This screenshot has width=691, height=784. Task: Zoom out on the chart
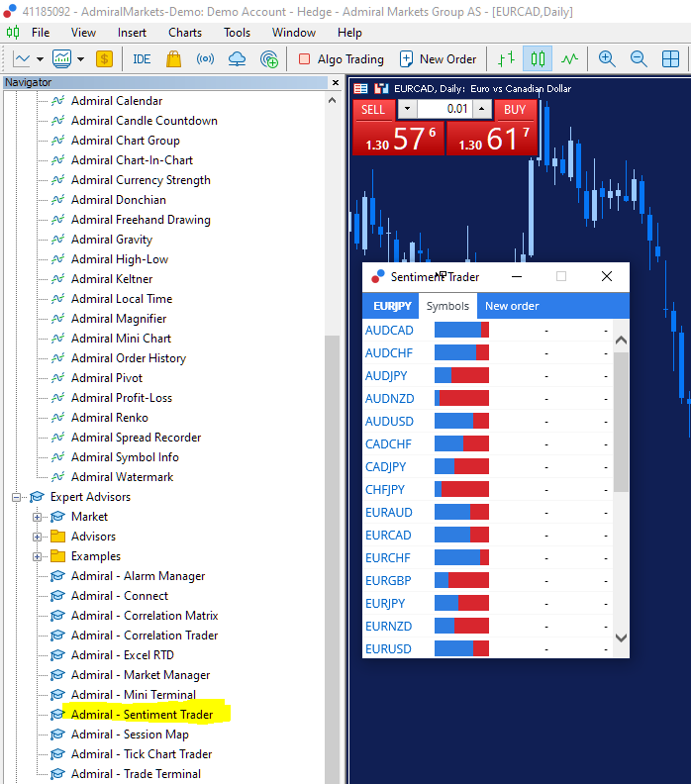pos(639,59)
